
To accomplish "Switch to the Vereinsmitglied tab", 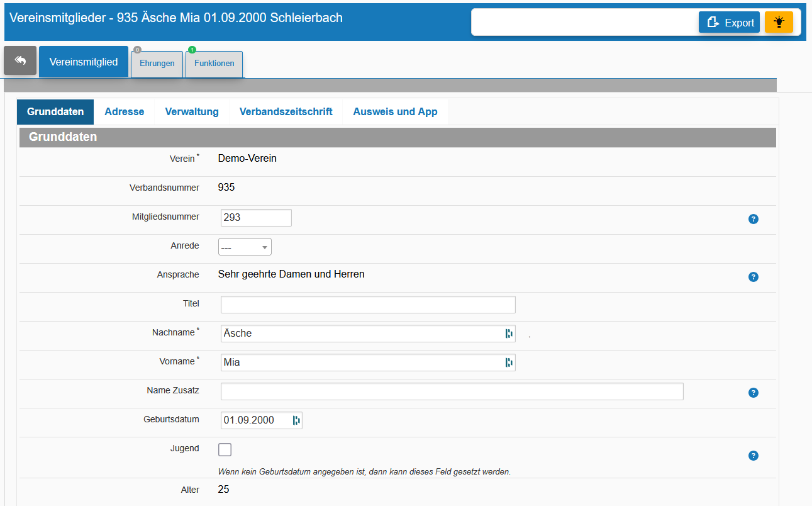I will click(84, 62).
